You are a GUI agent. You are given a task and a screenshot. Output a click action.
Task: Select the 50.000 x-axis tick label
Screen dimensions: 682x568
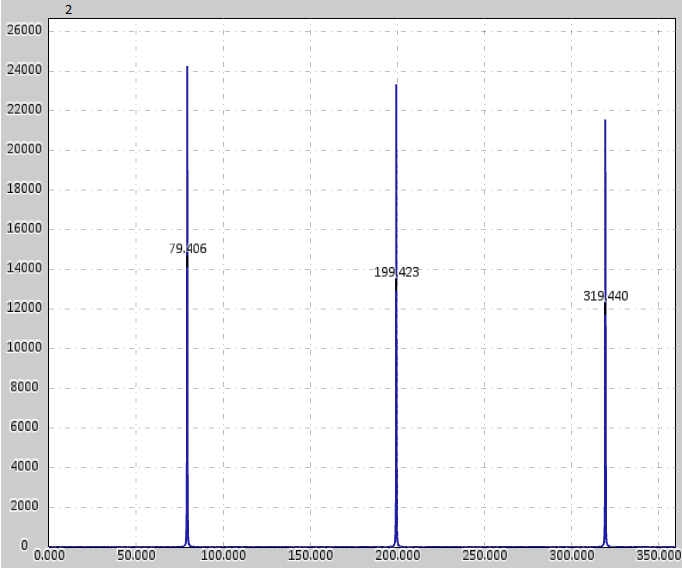pos(135,553)
